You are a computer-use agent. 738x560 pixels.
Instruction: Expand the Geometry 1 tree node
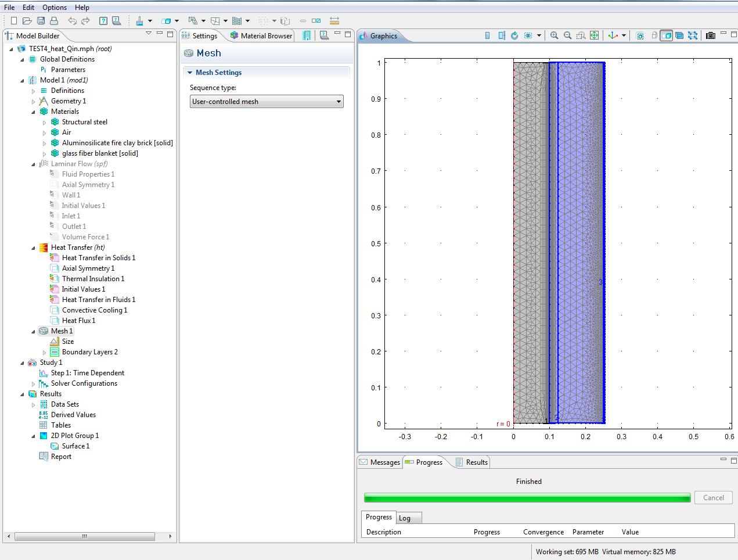point(33,101)
